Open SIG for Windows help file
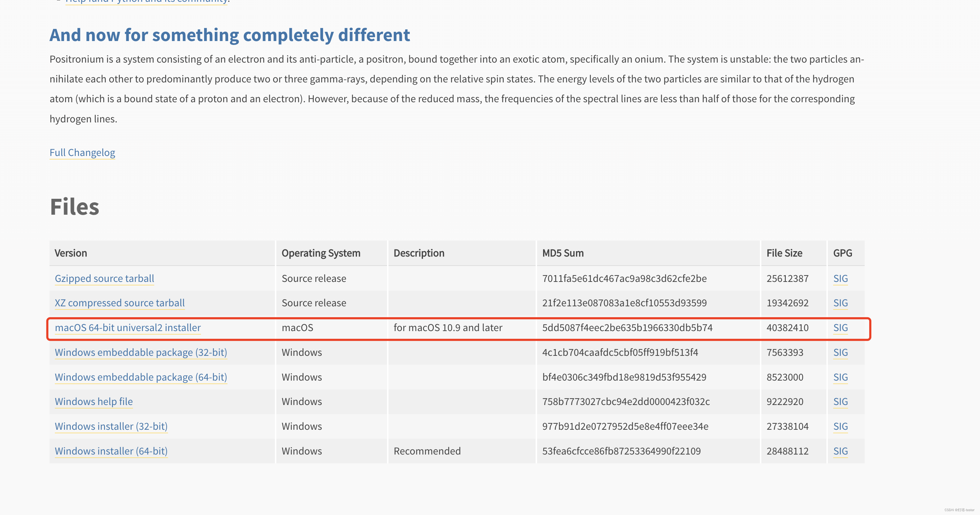980x515 pixels. click(840, 401)
